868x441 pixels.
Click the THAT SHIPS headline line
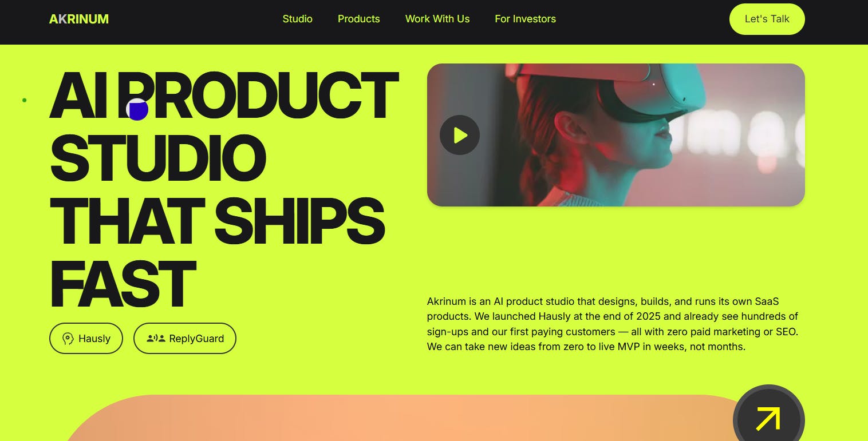pyautogui.click(x=217, y=221)
